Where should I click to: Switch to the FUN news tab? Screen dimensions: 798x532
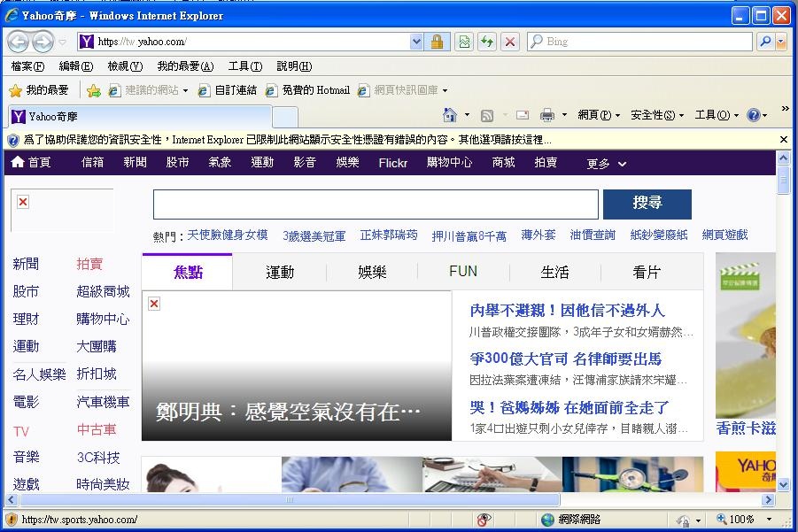[x=463, y=272]
